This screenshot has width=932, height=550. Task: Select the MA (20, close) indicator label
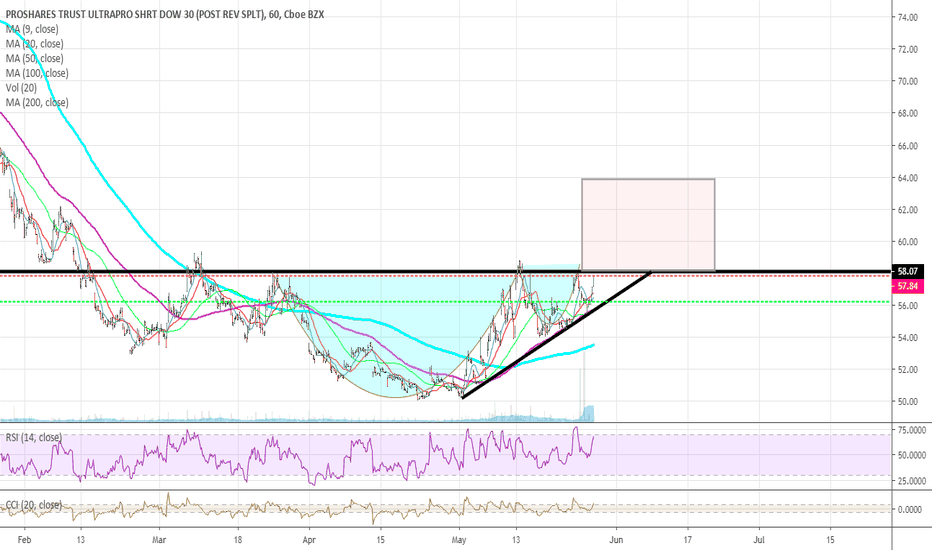34,44
